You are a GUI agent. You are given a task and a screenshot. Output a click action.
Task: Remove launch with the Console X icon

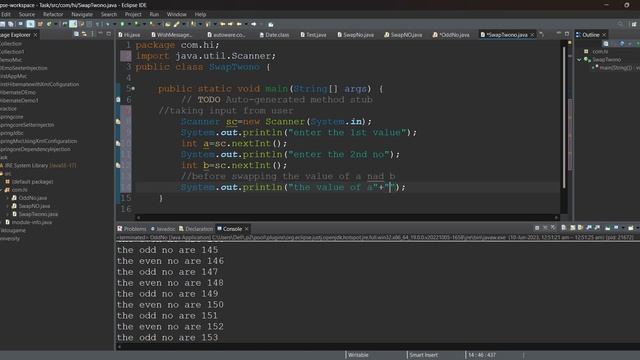click(x=545, y=228)
